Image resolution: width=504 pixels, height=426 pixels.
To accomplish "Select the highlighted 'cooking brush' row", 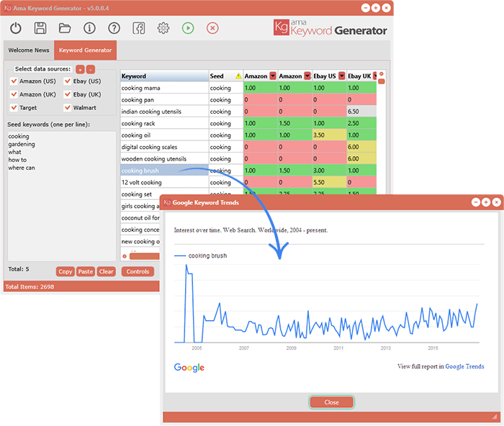I will coord(164,171).
